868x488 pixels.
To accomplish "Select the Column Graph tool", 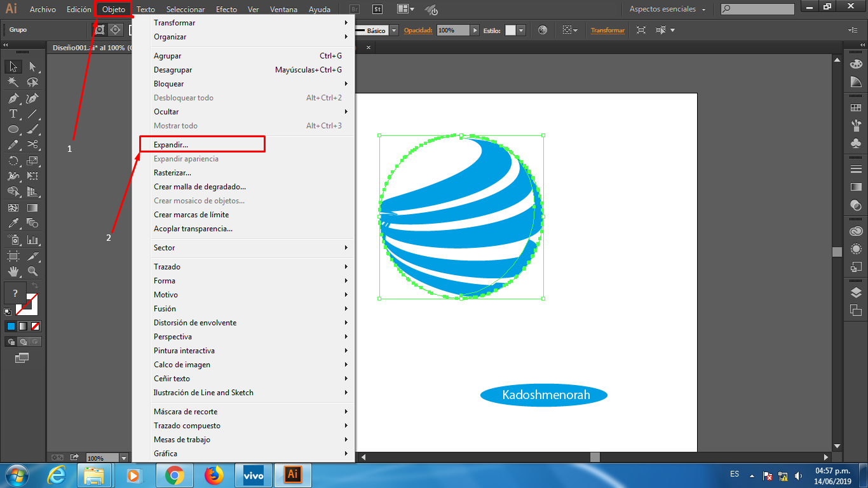I will (32, 240).
